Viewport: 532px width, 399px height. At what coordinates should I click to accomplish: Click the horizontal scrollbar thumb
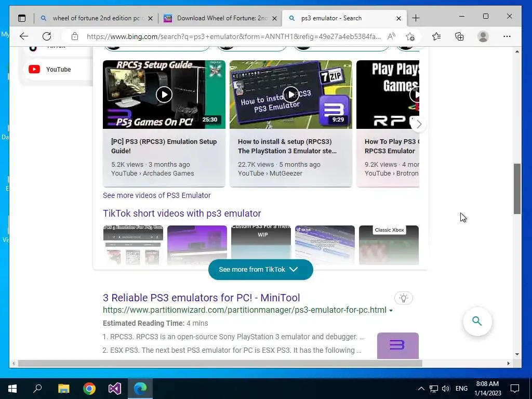coord(220,363)
